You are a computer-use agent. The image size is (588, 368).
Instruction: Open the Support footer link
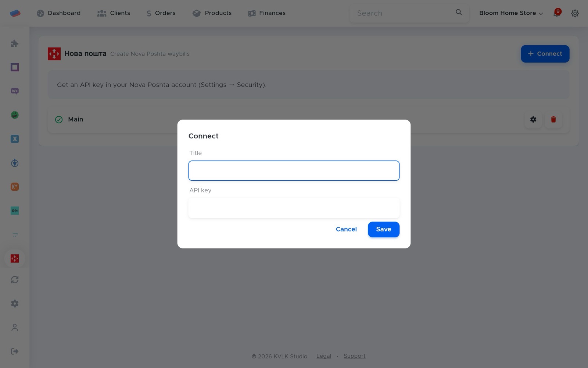354,356
